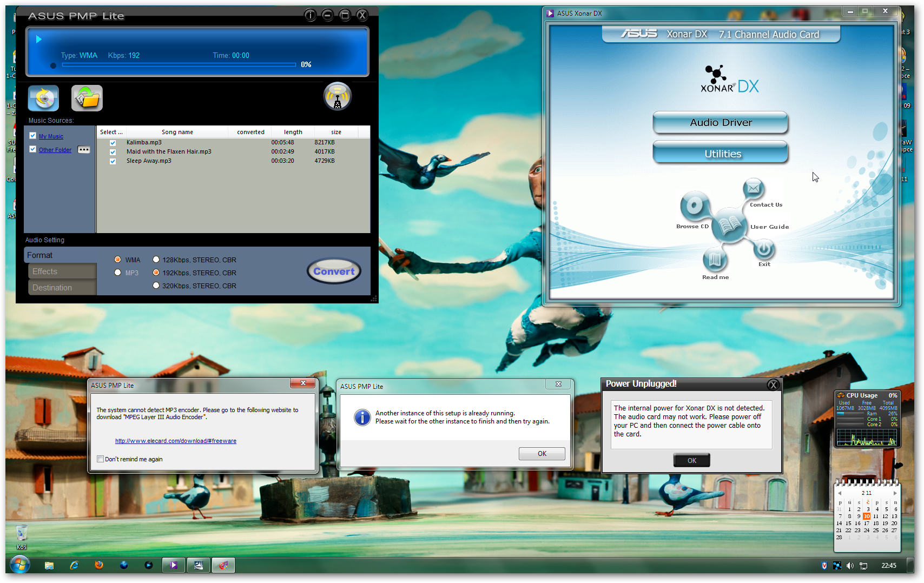924x583 pixels.
Task: Open the User Guide book icon
Action: [x=729, y=224]
